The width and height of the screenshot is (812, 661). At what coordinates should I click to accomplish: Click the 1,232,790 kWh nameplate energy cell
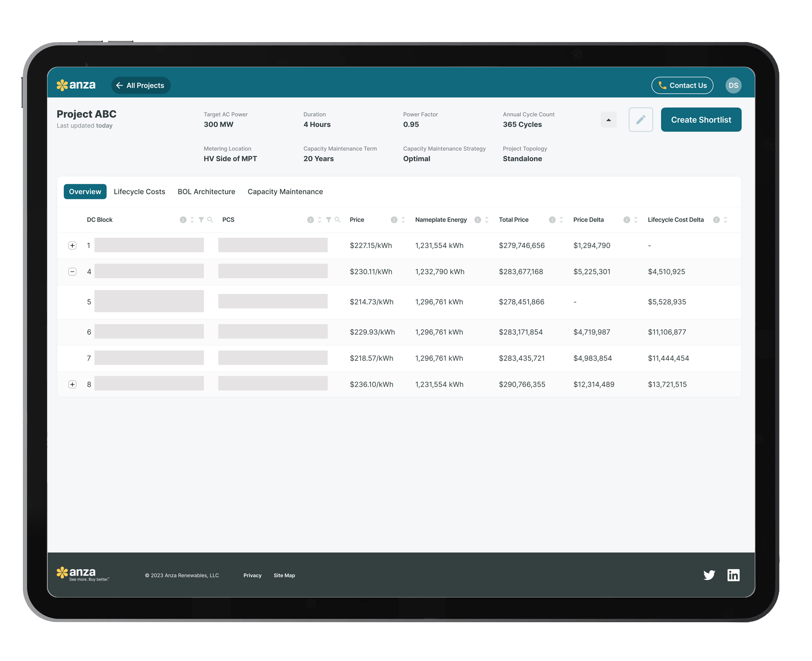pos(440,272)
